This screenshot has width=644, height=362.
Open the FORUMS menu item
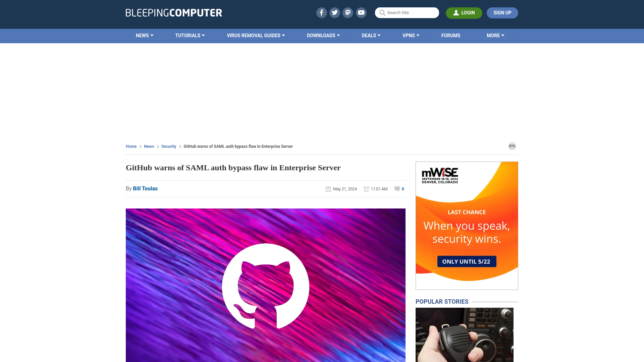[451, 35]
